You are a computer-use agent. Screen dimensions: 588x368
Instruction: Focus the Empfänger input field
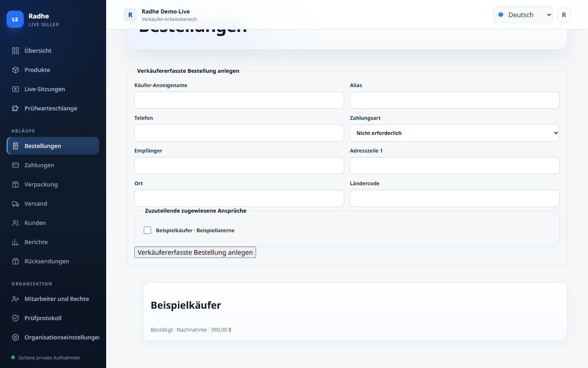pos(239,166)
